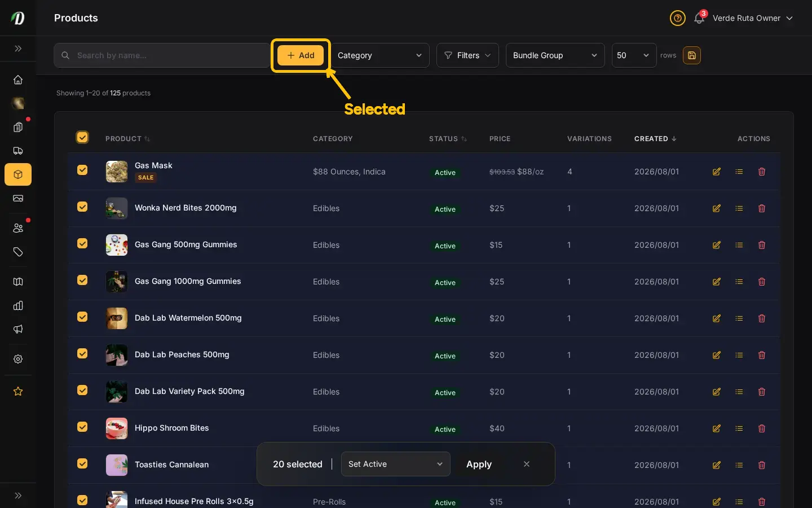Edit the Gas Mask product
The height and width of the screenshot is (508, 812).
(717, 172)
